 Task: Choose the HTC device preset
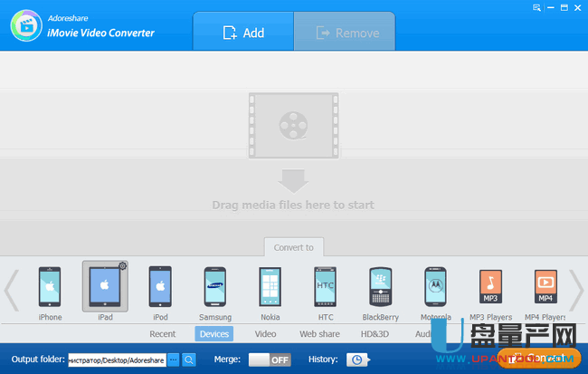326,288
